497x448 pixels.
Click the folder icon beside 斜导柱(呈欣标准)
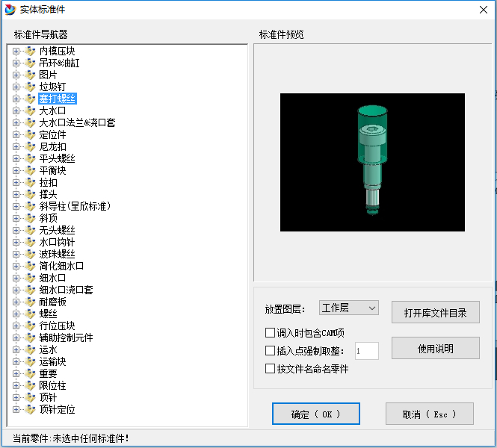30,206
